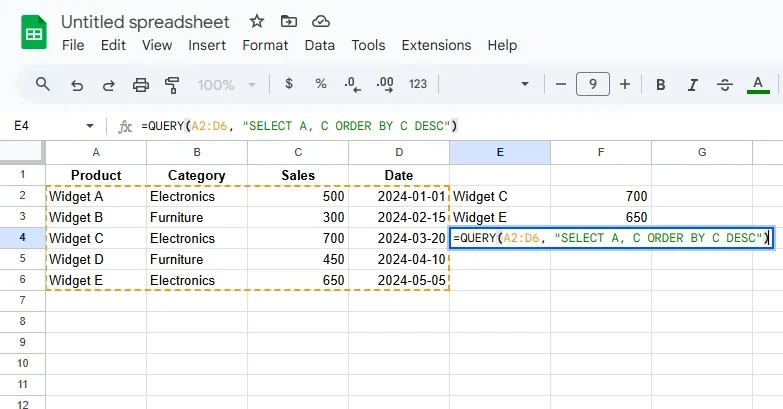Click the move to folder icon
Viewport: 783px width, 409px height.
click(x=289, y=21)
